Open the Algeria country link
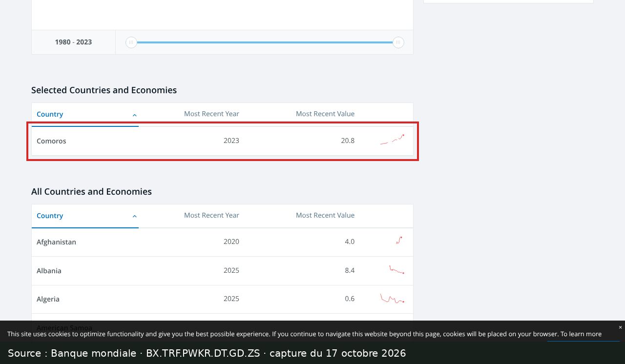The width and height of the screenshot is (625, 364). [x=48, y=299]
